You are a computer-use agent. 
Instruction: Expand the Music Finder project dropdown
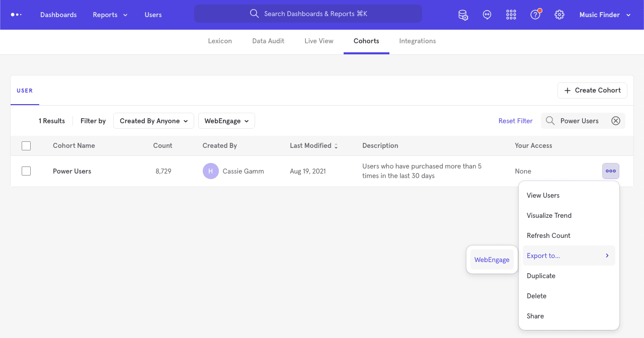click(x=605, y=15)
